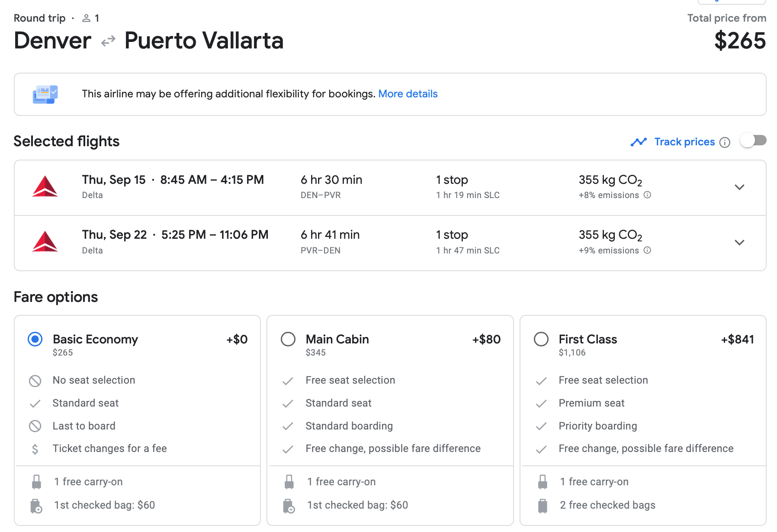Click the First Class +$841 price

click(x=737, y=339)
